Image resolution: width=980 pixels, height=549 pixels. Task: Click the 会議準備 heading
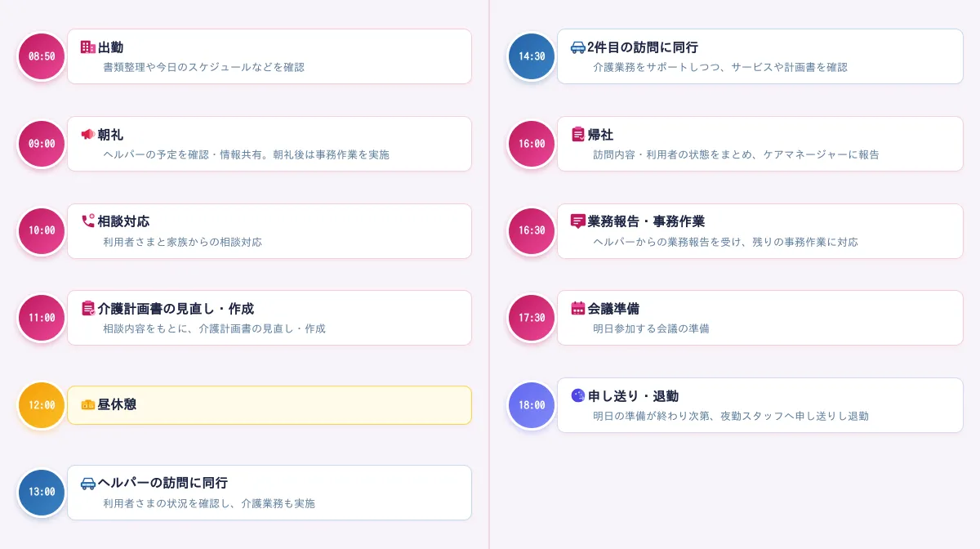click(x=614, y=309)
